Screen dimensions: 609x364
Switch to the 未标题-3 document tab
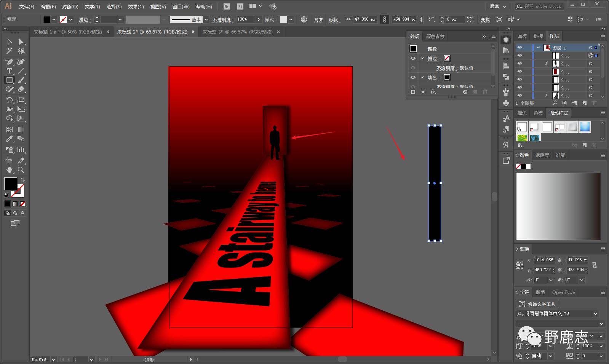237,32
